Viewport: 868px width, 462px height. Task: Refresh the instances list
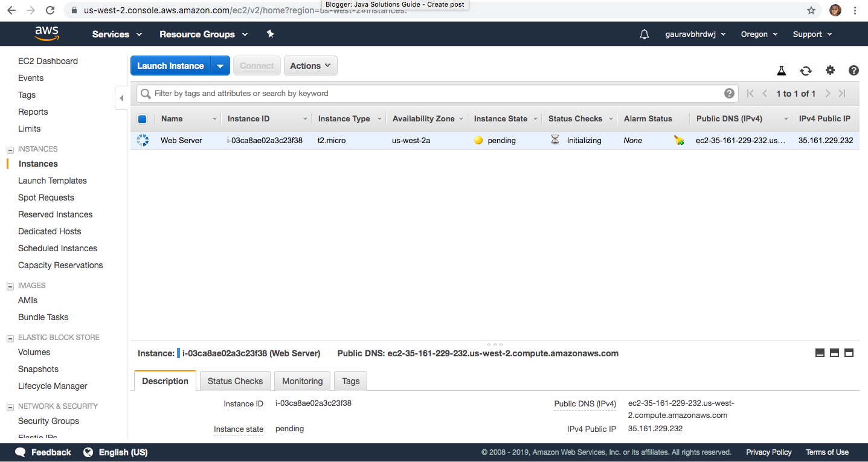coord(806,71)
